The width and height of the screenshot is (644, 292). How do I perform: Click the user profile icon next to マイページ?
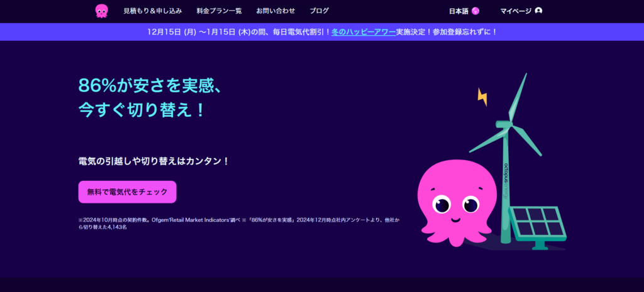coord(538,11)
